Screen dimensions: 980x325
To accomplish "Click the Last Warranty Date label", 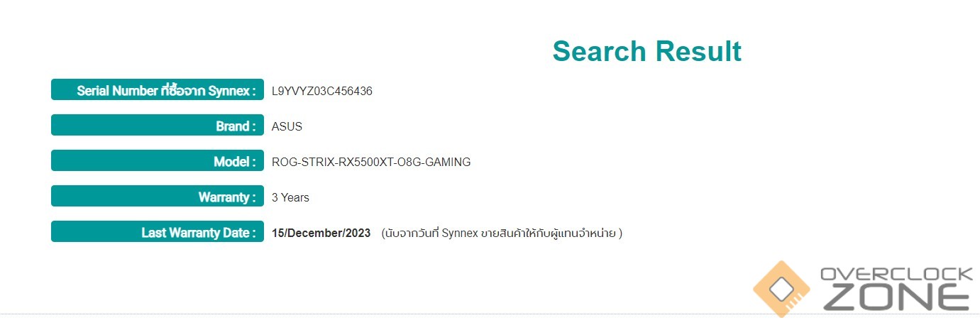I will click(x=158, y=232).
